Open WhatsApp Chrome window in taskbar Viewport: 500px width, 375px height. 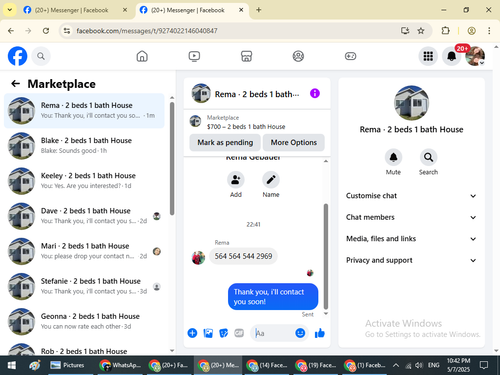tap(121, 365)
